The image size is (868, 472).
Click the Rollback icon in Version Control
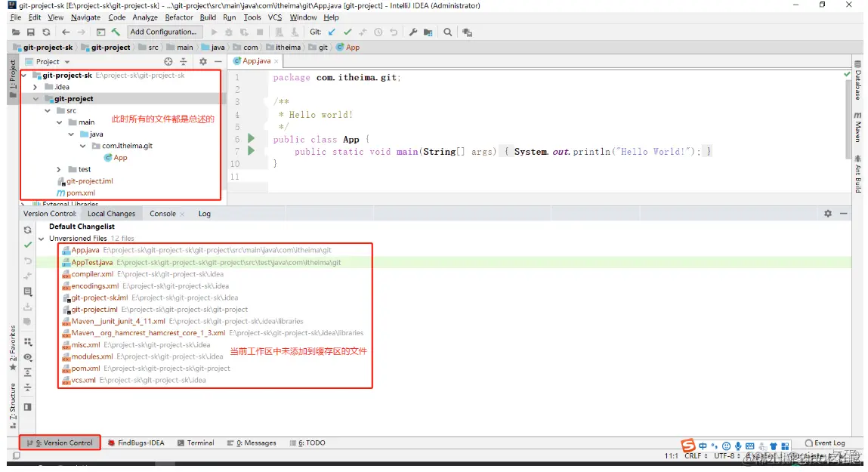(28, 260)
